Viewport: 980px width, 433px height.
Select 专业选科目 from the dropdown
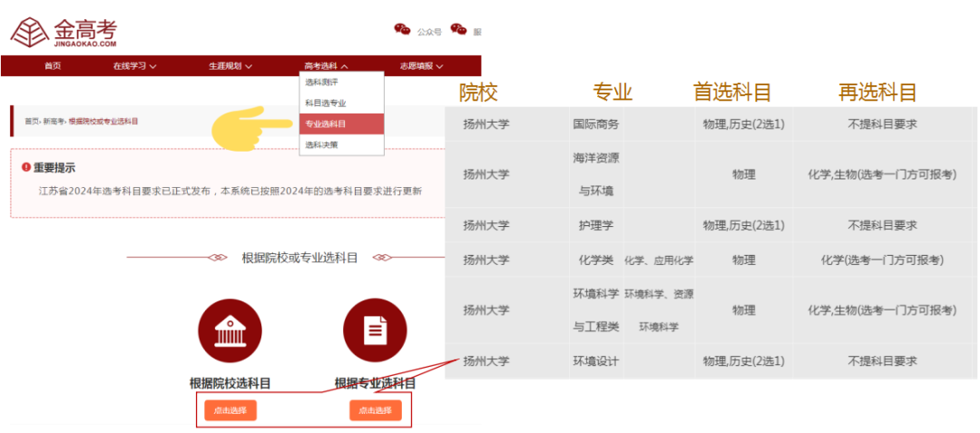point(341,123)
